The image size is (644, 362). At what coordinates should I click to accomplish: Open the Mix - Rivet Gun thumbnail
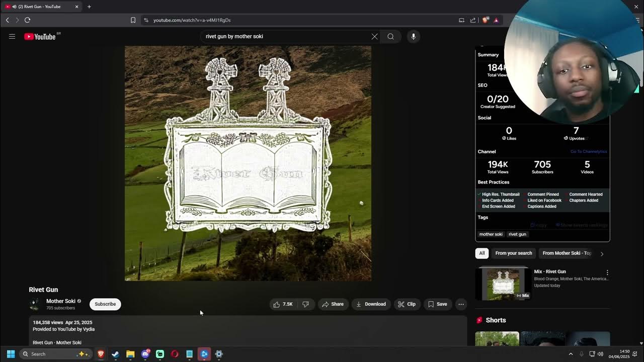click(x=502, y=284)
